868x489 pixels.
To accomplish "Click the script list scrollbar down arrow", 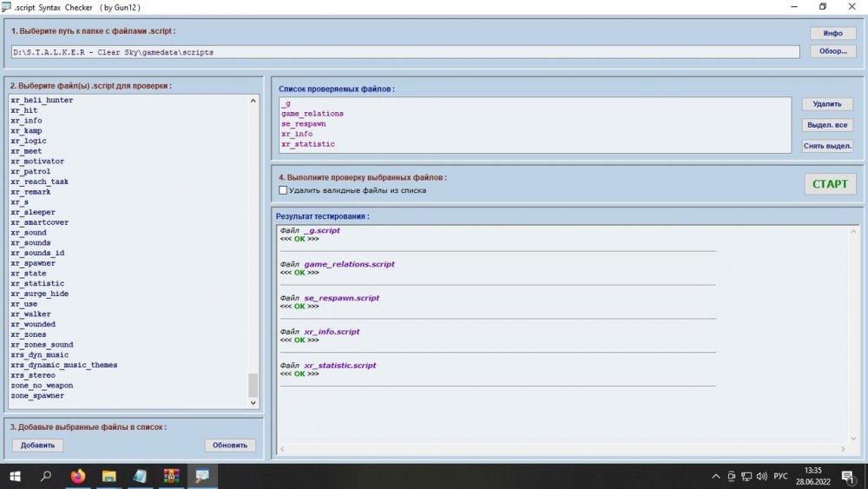I will pos(253,403).
